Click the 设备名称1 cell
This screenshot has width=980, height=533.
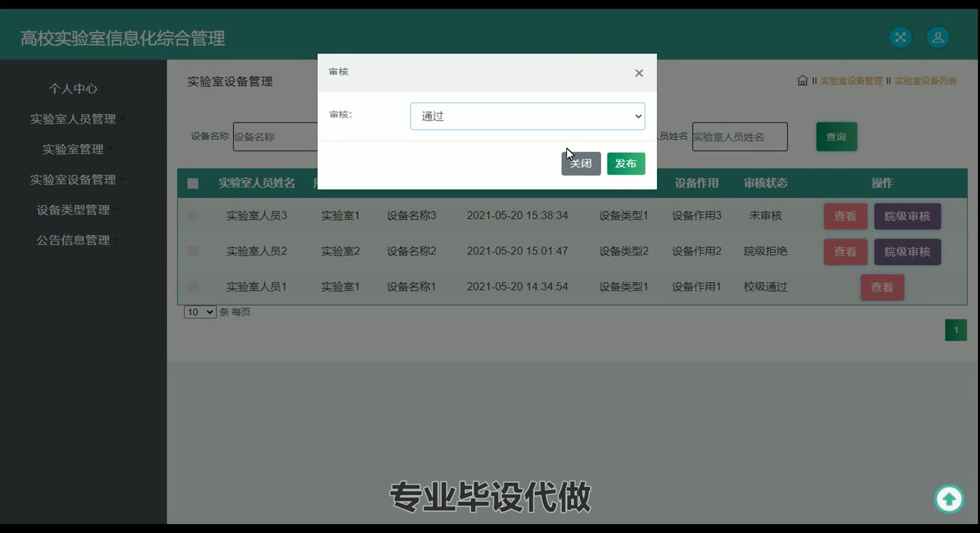[412, 286]
